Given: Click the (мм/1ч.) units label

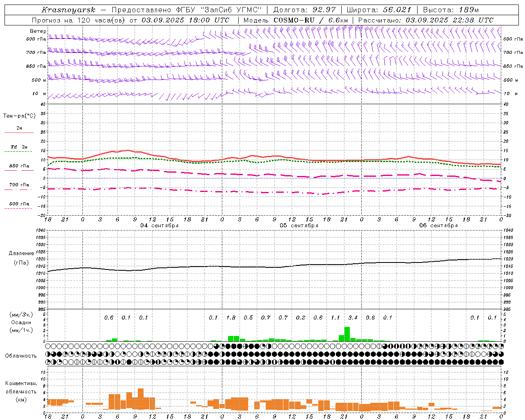Looking at the screenshot, I should [20, 330].
